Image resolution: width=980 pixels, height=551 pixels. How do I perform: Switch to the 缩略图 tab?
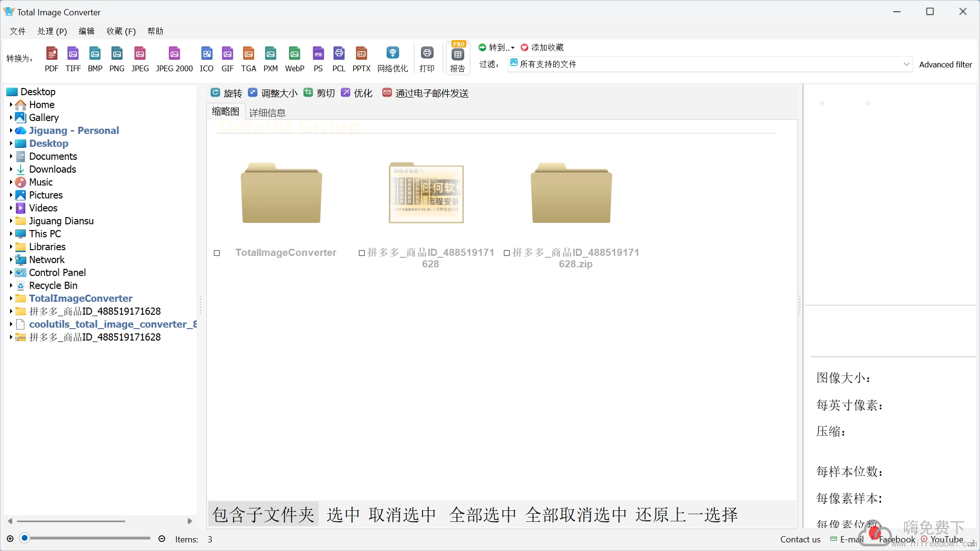pyautogui.click(x=225, y=111)
